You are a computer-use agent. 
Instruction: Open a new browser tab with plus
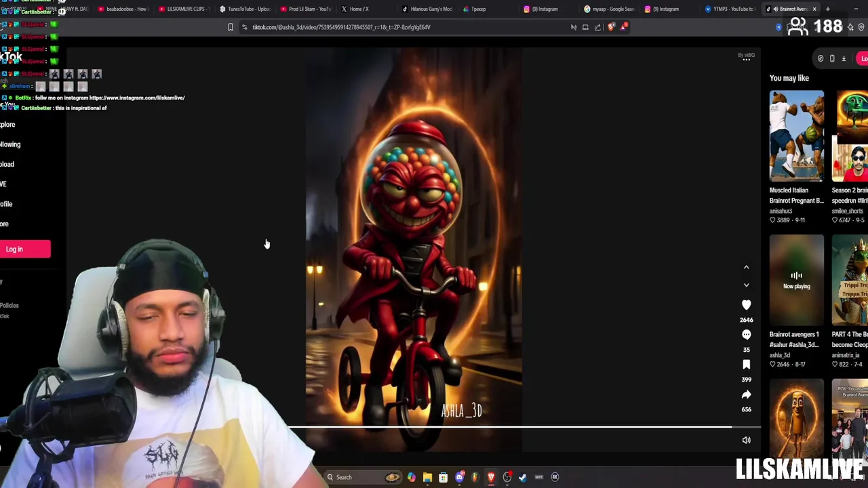(x=827, y=9)
